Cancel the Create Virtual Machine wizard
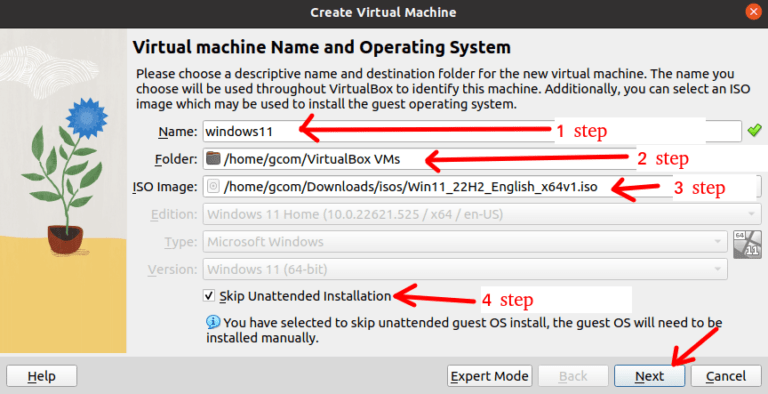 click(726, 376)
